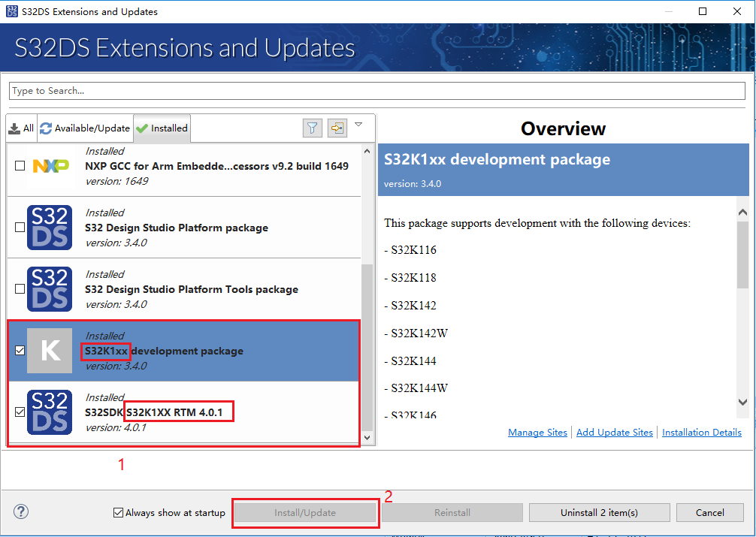Click the S32DS icon in title bar
The image size is (756, 537).
[11, 11]
